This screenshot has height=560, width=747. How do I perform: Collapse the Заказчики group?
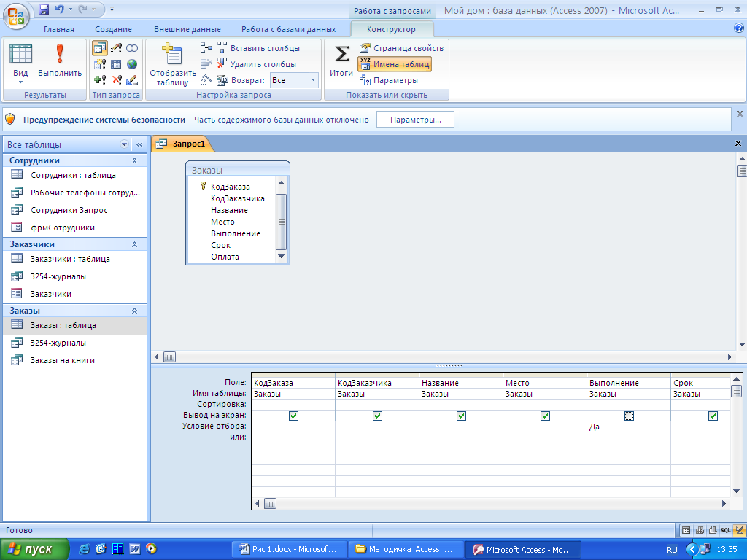click(135, 244)
